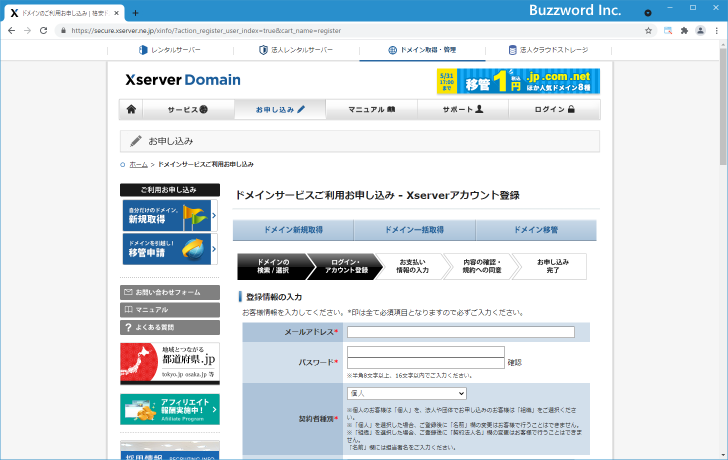
Task: Click the 都道府県.jp banner
Action: (x=170, y=363)
